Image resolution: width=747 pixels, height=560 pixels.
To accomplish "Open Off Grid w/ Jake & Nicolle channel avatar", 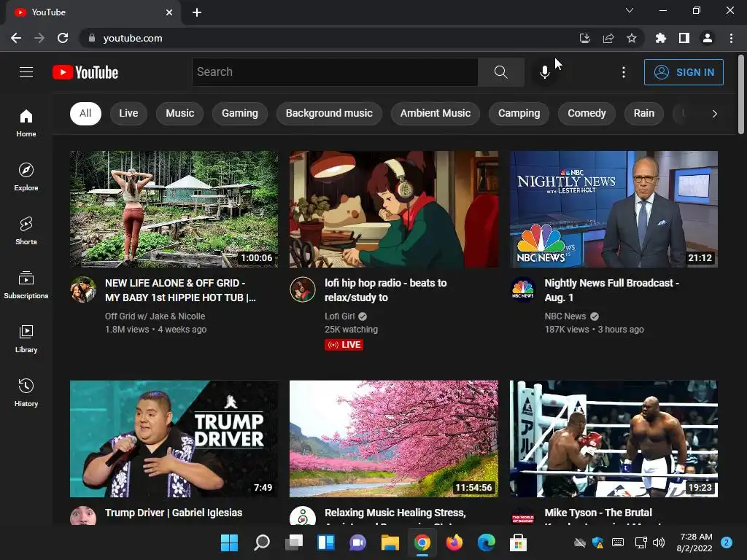I will pos(83,289).
